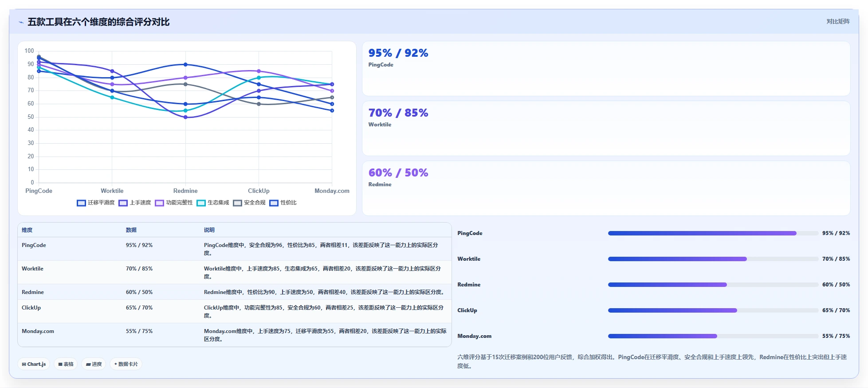Click the 50 tick on the chart y-axis
The height and width of the screenshot is (388, 868).
click(31, 117)
